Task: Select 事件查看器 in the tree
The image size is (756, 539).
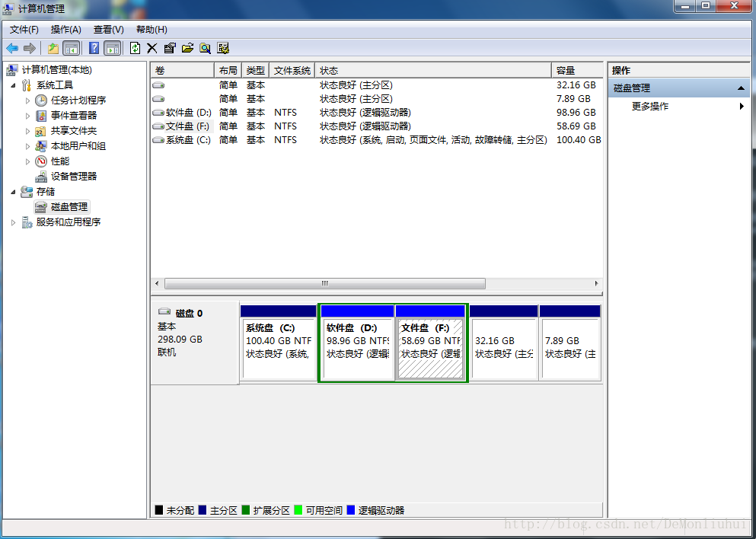Action: point(74,116)
